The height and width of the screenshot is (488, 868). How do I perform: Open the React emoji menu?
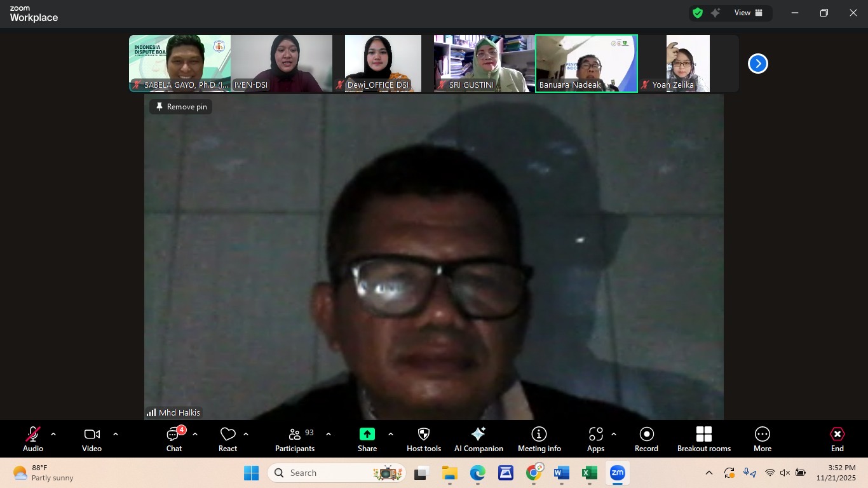coord(227,438)
